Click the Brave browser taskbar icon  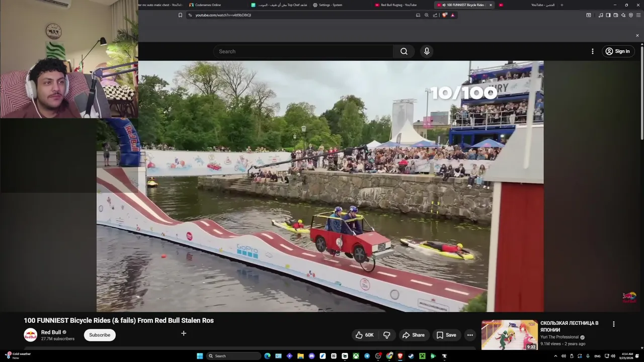399,356
